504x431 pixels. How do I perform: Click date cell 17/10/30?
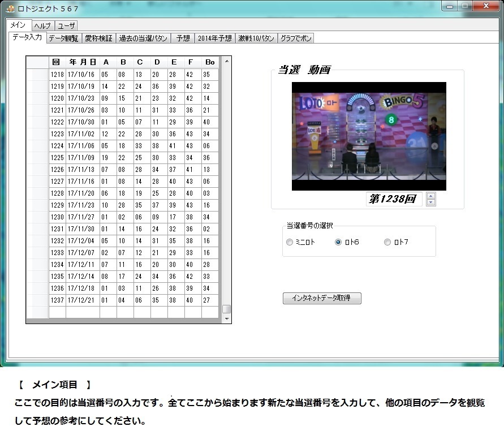pos(83,122)
